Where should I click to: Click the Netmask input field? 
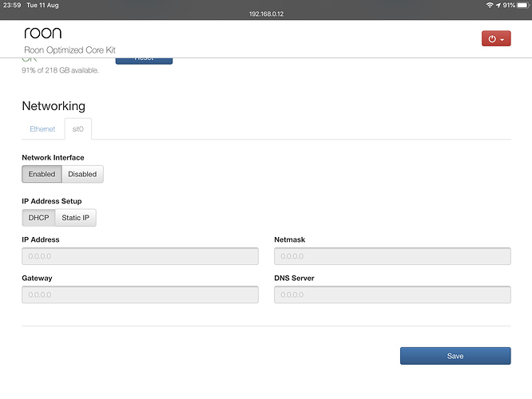tap(392, 256)
